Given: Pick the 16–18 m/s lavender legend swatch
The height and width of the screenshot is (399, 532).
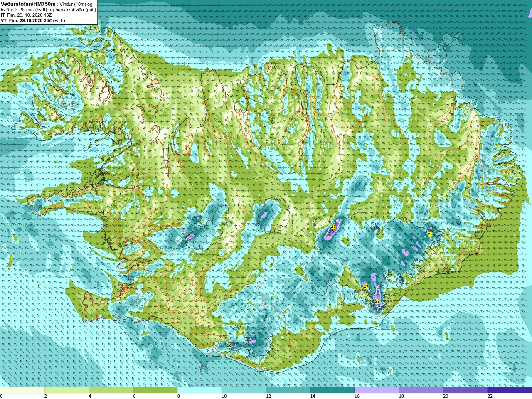Looking at the screenshot, I should click(377, 390).
